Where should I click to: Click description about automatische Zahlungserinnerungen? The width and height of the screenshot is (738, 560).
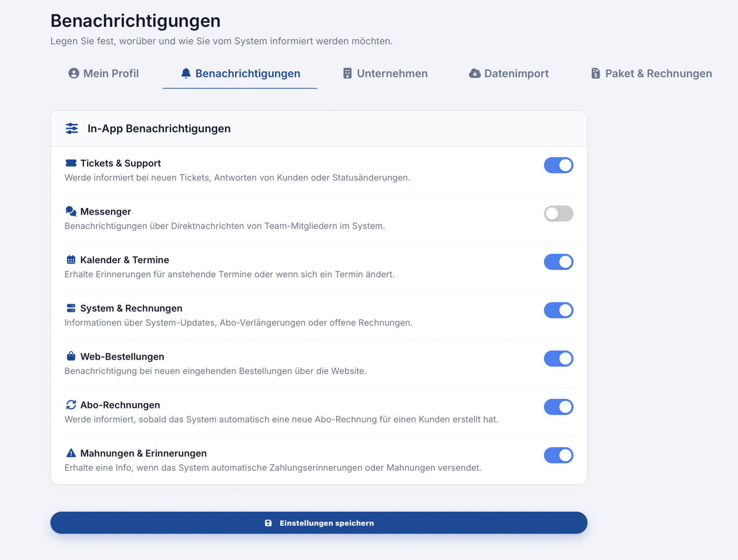coord(273,468)
